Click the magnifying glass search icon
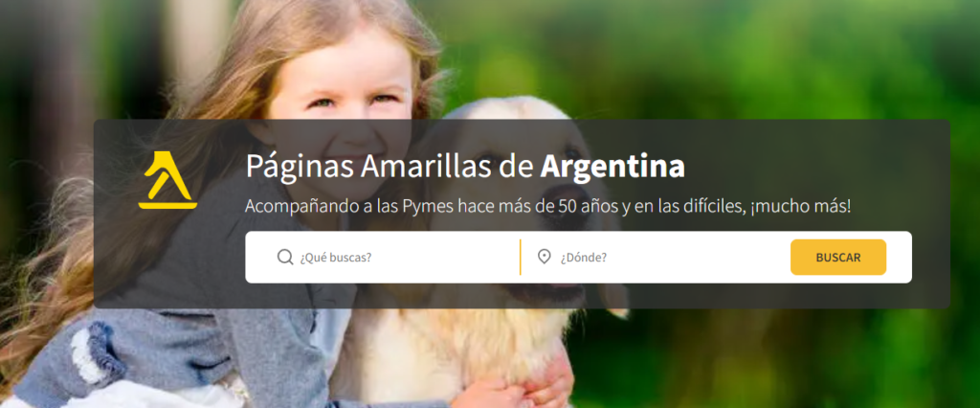The image size is (980, 408). 285,258
